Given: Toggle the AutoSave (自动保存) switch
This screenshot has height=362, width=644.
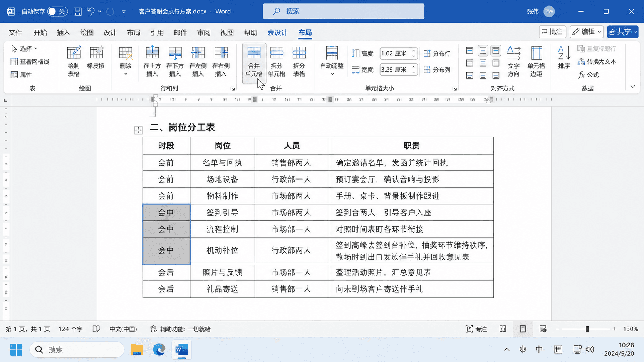Looking at the screenshot, I should 57,12.
